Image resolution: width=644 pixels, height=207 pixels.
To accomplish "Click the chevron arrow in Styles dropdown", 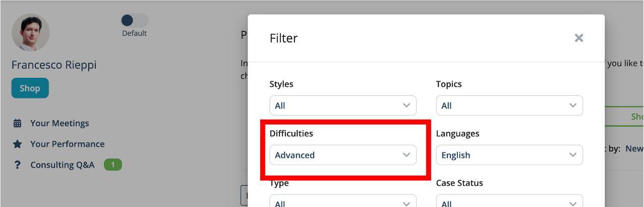I will (406, 106).
